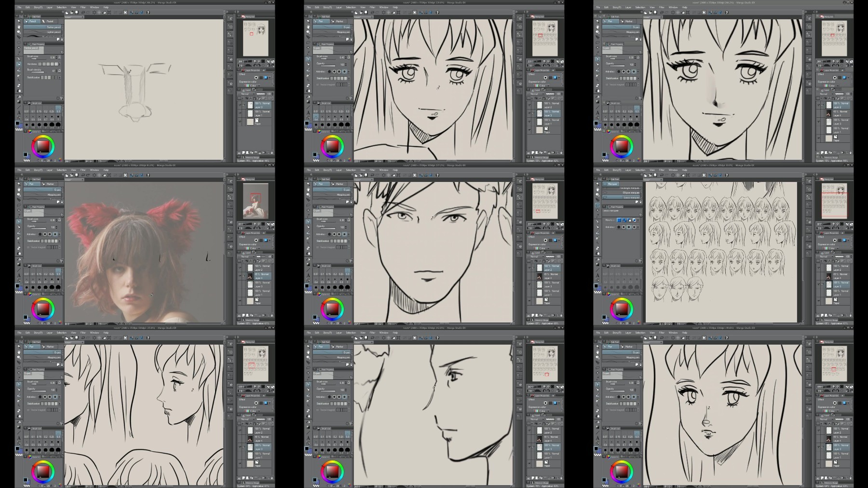Select the Text 'A' tool in the nose-sketch window
This screenshot has width=868, height=488.
point(19,112)
